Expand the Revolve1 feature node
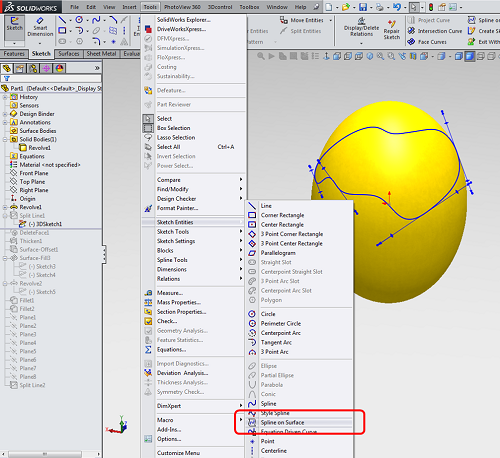This screenshot has width=500, height=458. coord(5,207)
